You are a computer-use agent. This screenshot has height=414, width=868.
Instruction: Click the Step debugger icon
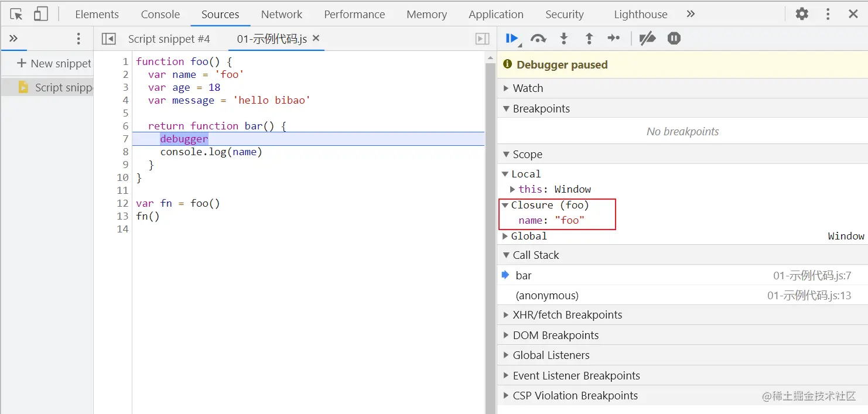point(614,39)
